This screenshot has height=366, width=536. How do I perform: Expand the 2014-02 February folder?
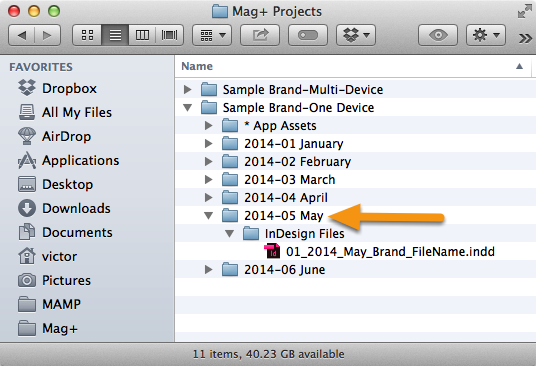pos(209,162)
